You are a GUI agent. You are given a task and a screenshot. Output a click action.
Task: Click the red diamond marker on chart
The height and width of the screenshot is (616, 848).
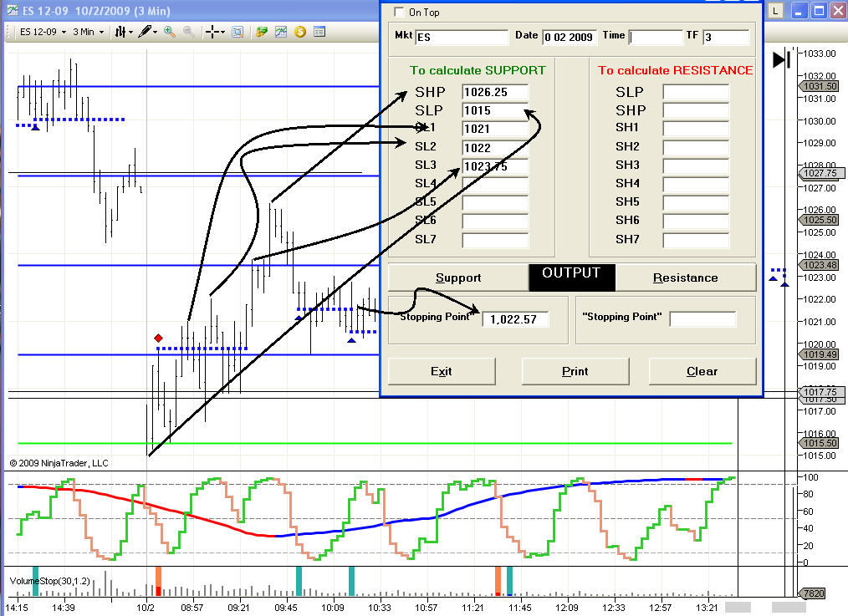tap(158, 338)
